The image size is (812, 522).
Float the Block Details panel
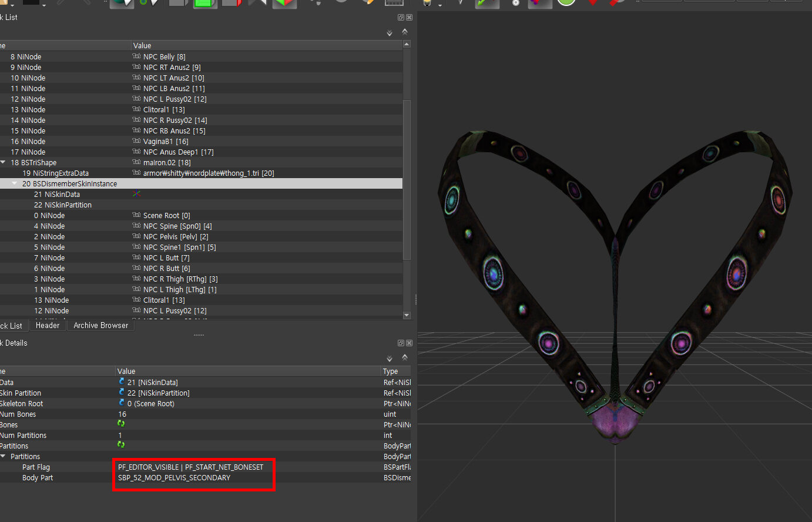click(401, 343)
